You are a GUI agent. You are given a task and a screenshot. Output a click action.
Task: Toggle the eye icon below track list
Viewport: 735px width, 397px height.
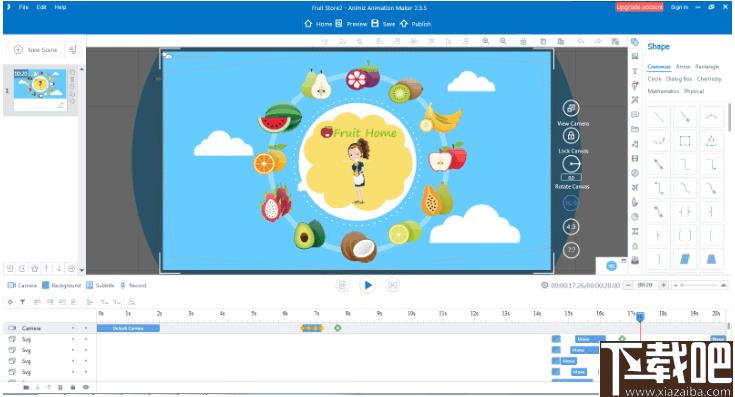click(86, 387)
